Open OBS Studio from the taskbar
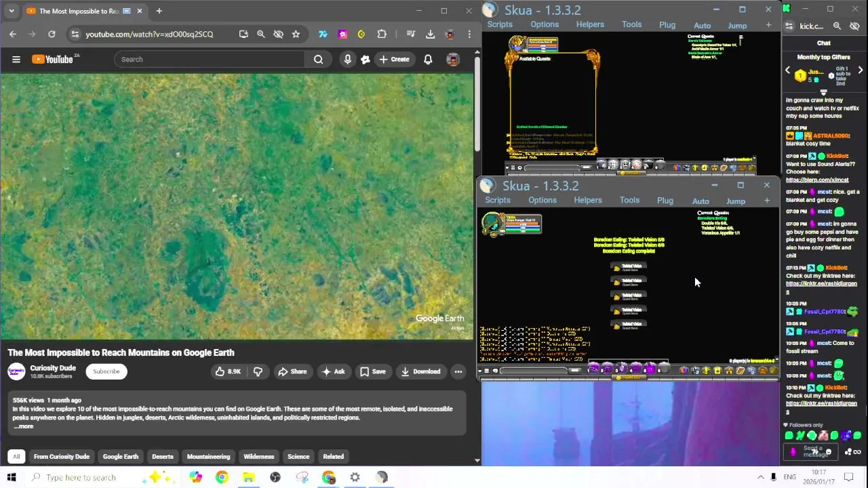Image resolution: width=868 pixels, height=488 pixels. [275, 477]
